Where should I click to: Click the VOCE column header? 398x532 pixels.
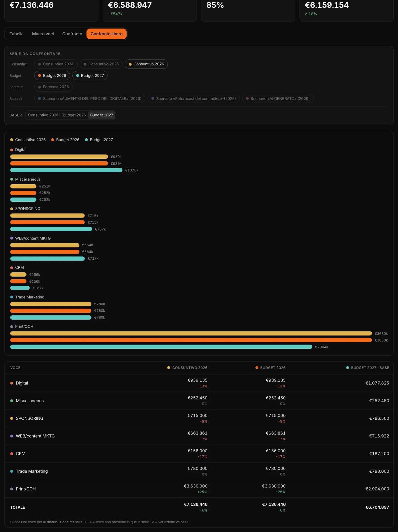[15, 368]
